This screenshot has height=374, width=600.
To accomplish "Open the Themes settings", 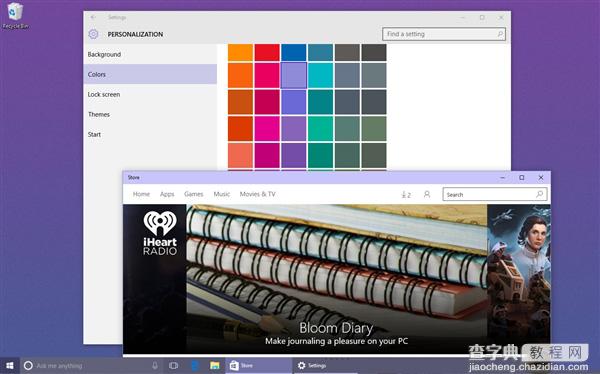I will (x=150, y=114).
